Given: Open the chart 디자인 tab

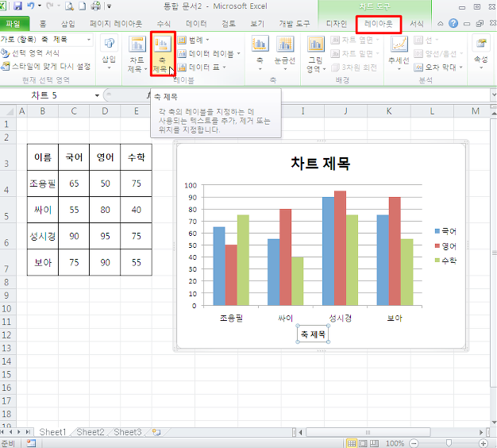Looking at the screenshot, I should [337, 24].
